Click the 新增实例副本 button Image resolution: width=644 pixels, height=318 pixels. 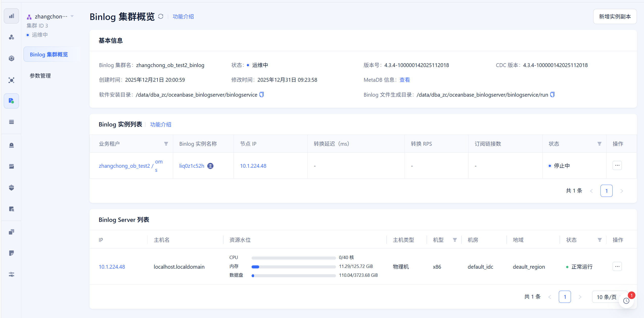coord(615,16)
